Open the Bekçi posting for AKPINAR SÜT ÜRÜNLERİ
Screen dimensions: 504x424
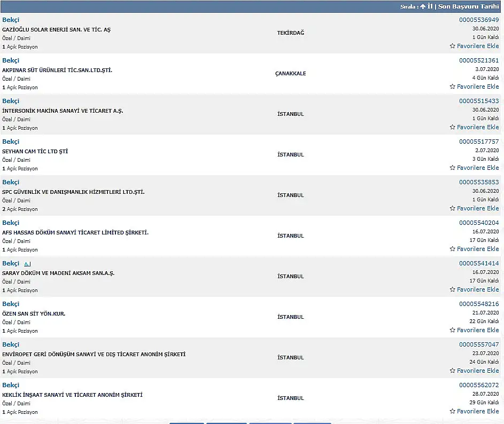click(x=11, y=60)
